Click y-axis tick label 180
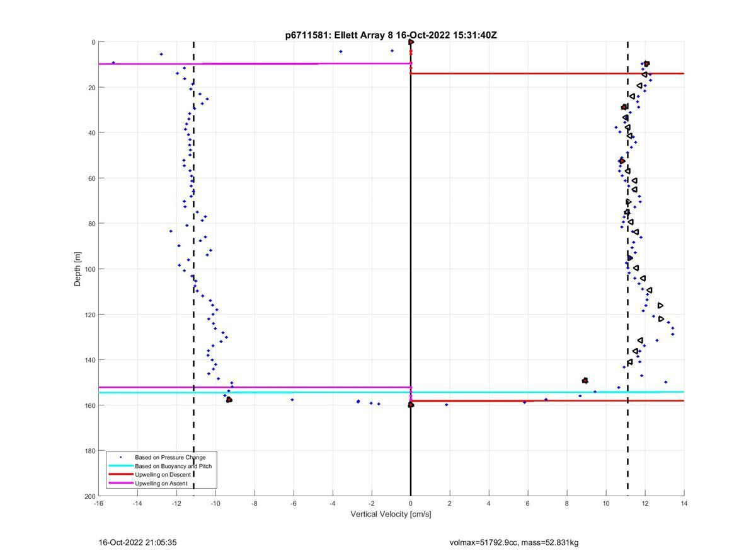This screenshot has width=756, height=558. [x=90, y=451]
